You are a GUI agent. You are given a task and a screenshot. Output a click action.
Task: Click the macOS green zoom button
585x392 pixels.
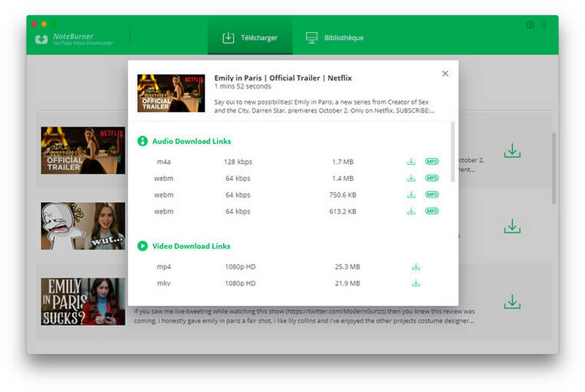tap(54, 24)
